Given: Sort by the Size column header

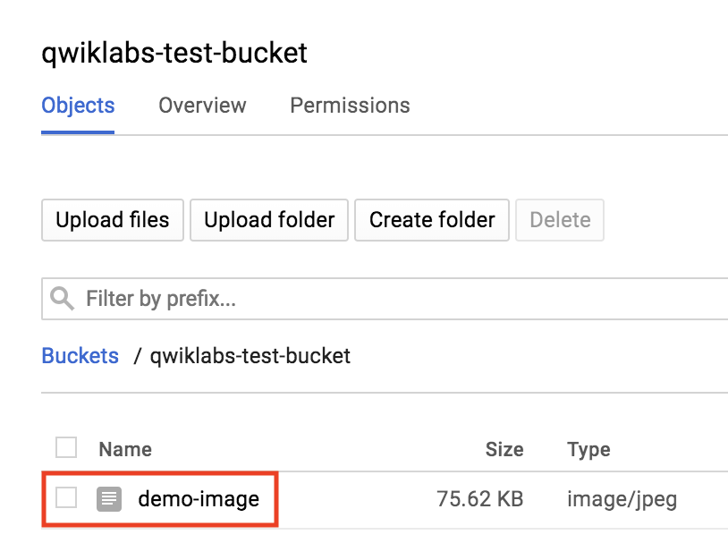Looking at the screenshot, I should [x=504, y=449].
